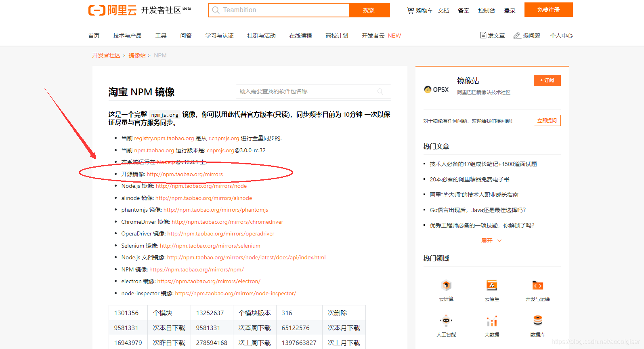
Task: Open article 优秀工程师必备的一项技能
Action: point(482,225)
